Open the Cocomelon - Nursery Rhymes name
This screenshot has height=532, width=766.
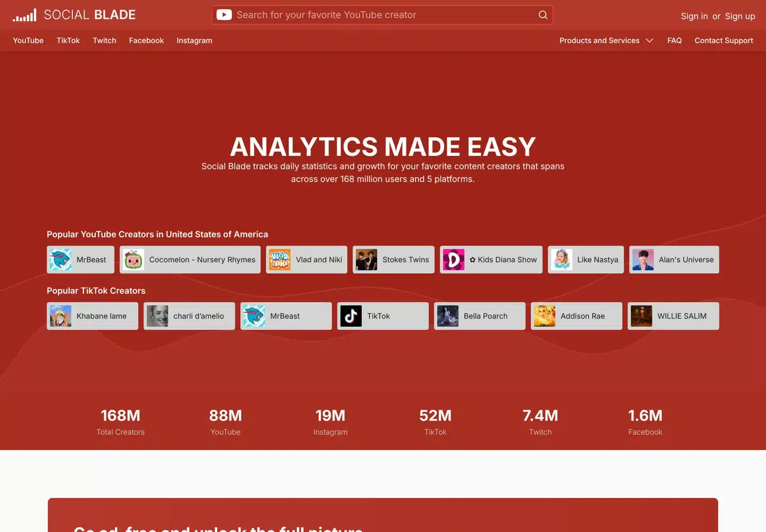pyautogui.click(x=202, y=260)
